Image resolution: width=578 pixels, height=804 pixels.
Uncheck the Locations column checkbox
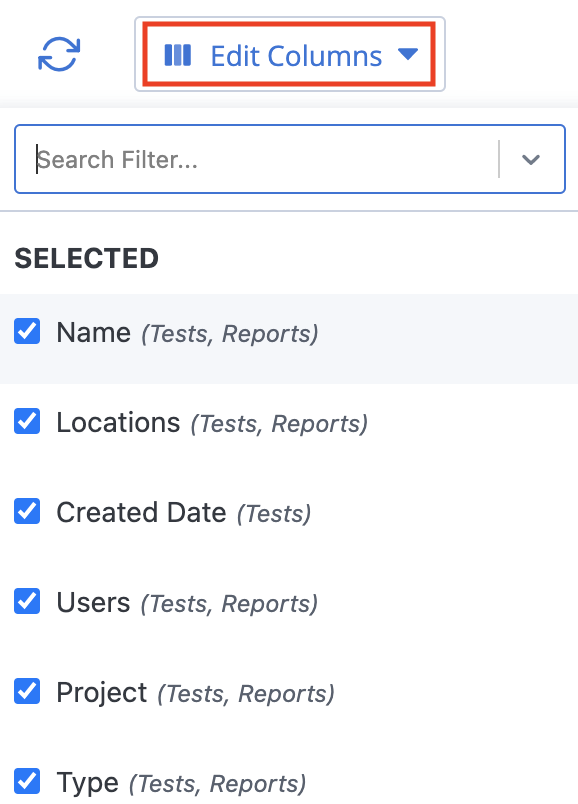point(27,421)
